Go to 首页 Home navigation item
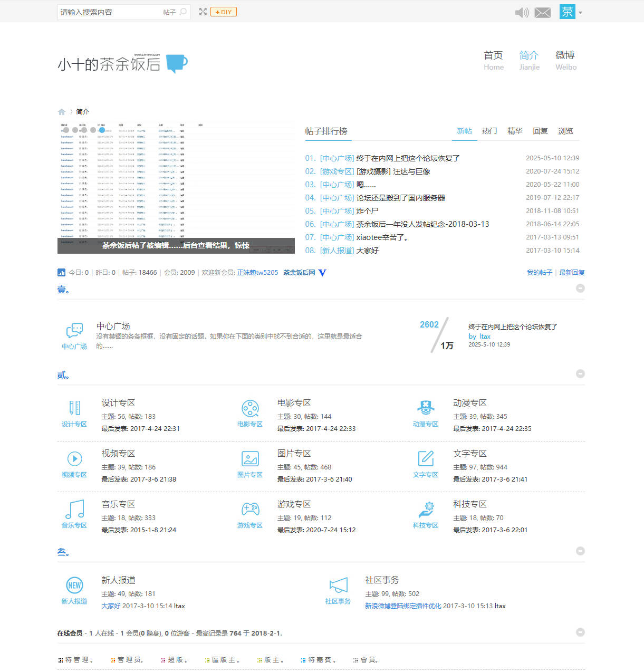The height and width of the screenshot is (672, 644). click(494, 60)
